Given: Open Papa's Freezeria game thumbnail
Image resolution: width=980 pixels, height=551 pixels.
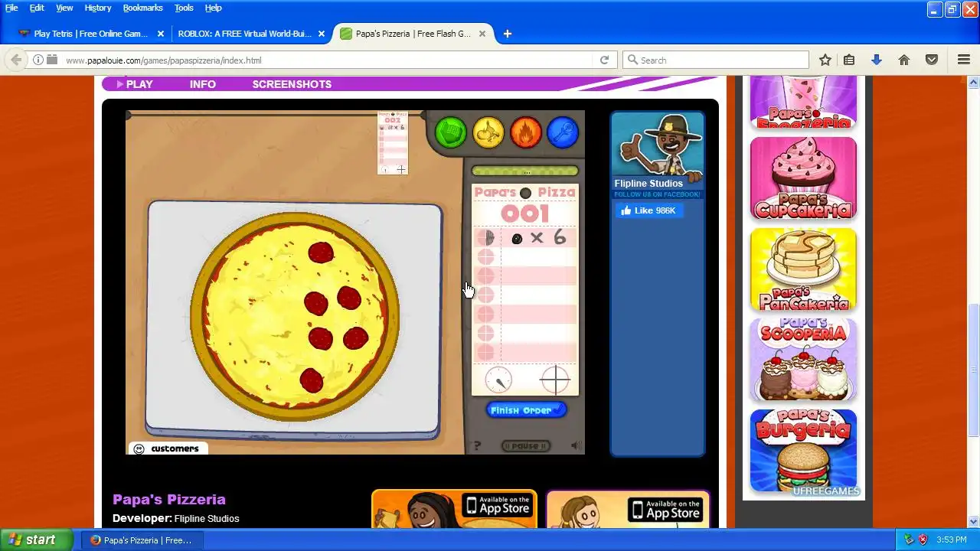Looking at the screenshot, I should pyautogui.click(x=803, y=102).
